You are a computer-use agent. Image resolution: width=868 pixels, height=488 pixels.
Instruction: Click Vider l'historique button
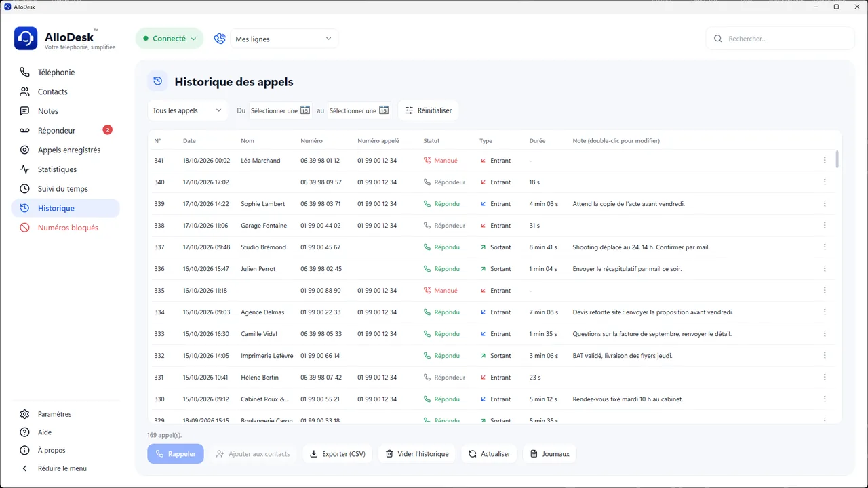pos(417,454)
